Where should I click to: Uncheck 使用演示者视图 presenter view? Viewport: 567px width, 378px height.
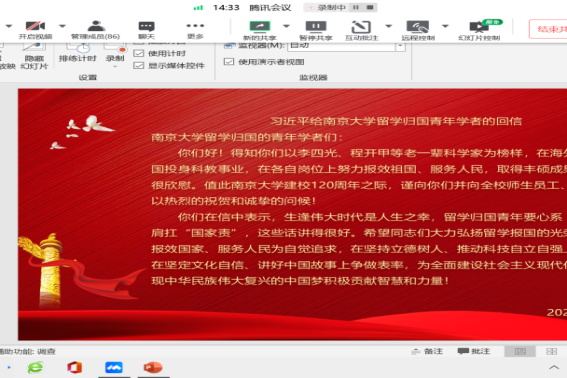coord(229,62)
